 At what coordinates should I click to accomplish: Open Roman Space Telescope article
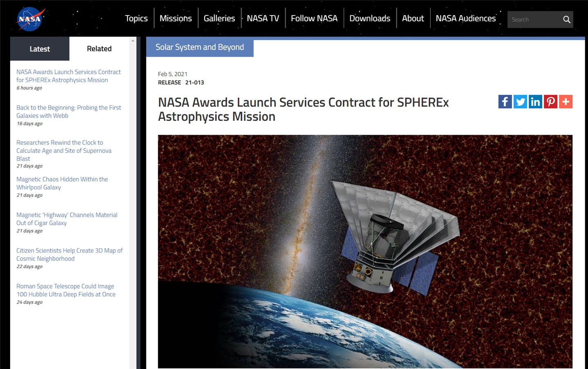(66, 290)
